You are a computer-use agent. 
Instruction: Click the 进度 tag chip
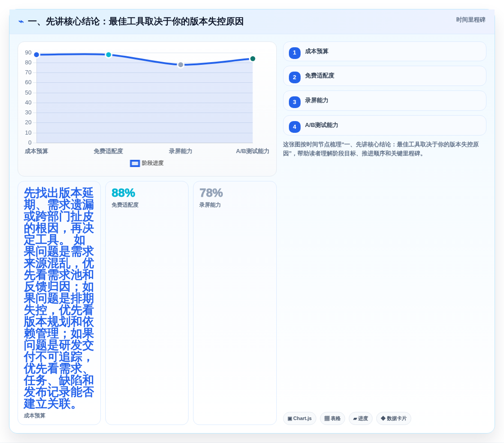(x=360, y=419)
